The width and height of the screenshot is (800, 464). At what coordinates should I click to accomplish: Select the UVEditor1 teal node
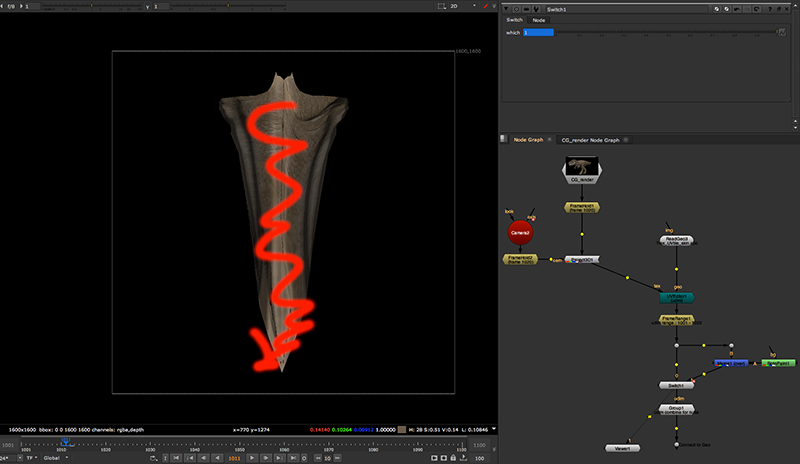[x=677, y=298]
